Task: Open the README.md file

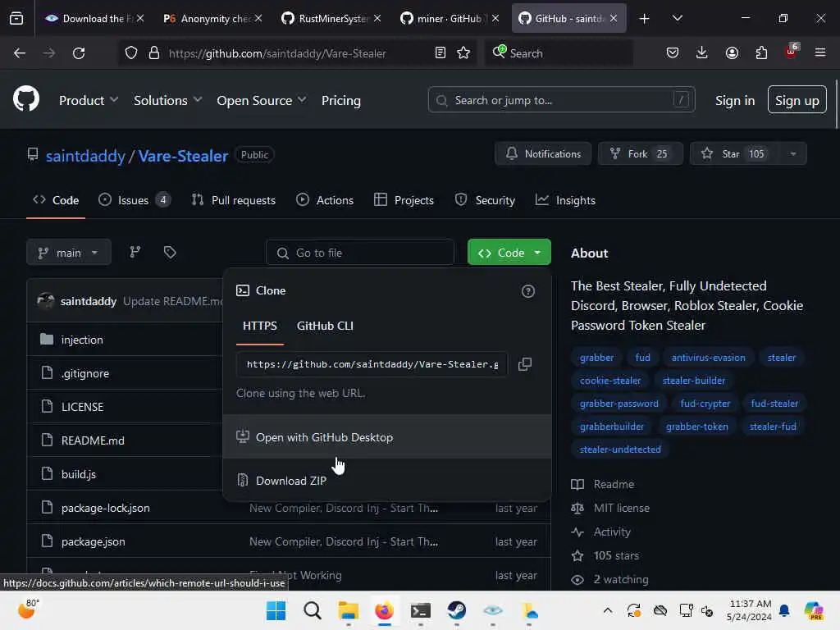Action: coord(93,441)
